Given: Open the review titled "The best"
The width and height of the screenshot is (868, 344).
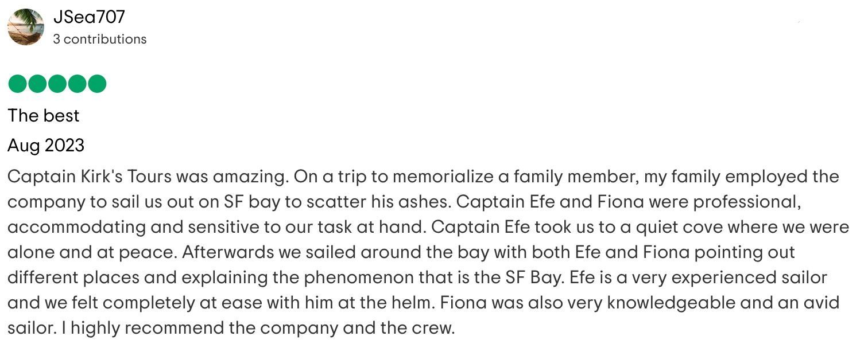Looking at the screenshot, I should pos(44,115).
